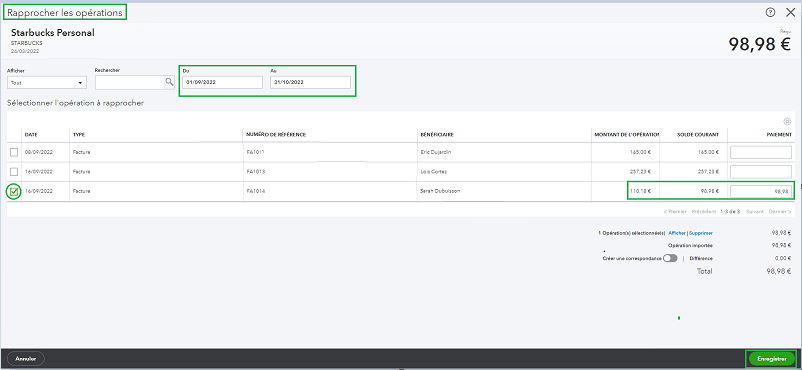
Task: Close the Rapprocher les opérations dialog
Action: (790, 13)
